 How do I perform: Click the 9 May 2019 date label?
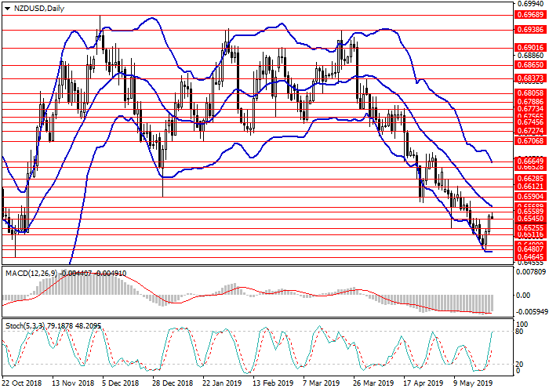(476, 384)
